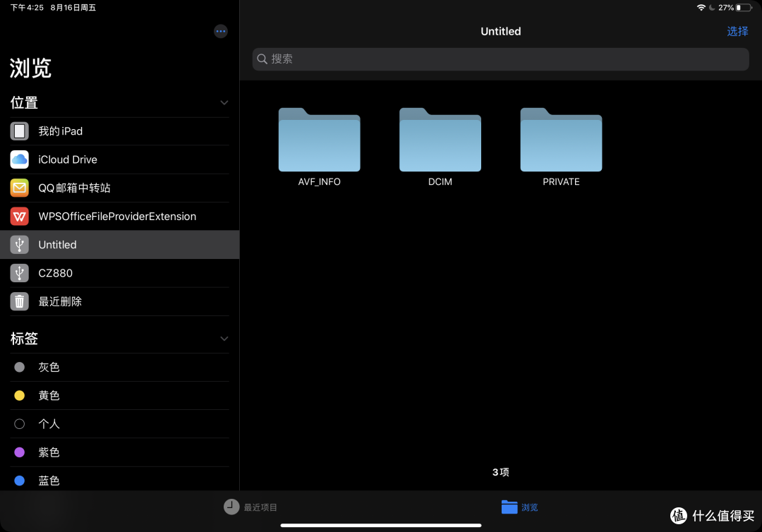The image size is (762, 532).
Task: Tap the Do Not Disturb moon icon
Action: click(712, 8)
